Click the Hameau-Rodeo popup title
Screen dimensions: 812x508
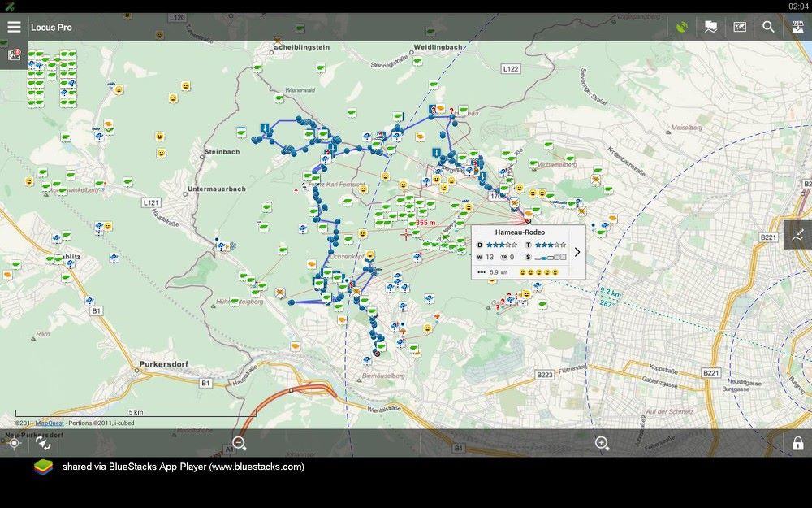(x=520, y=232)
